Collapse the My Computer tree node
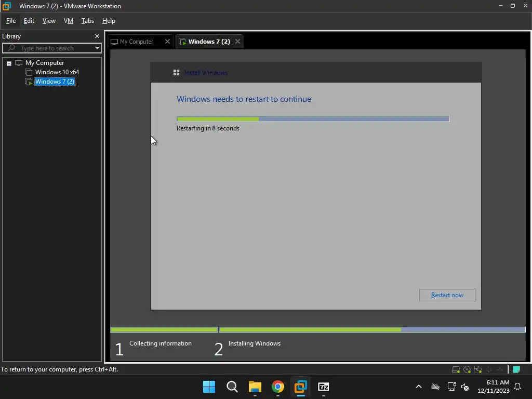The height and width of the screenshot is (399, 532). [x=9, y=63]
